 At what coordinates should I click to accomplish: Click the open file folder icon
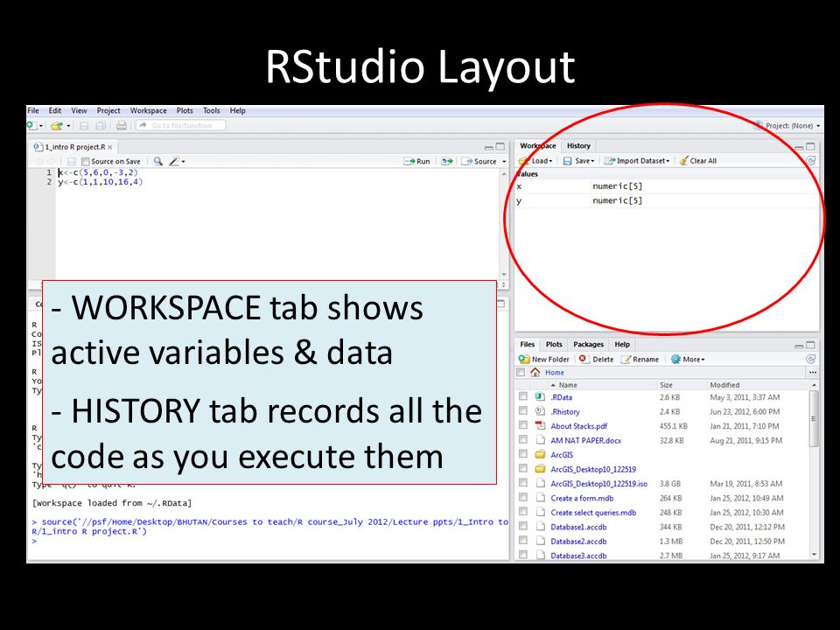[x=56, y=126]
